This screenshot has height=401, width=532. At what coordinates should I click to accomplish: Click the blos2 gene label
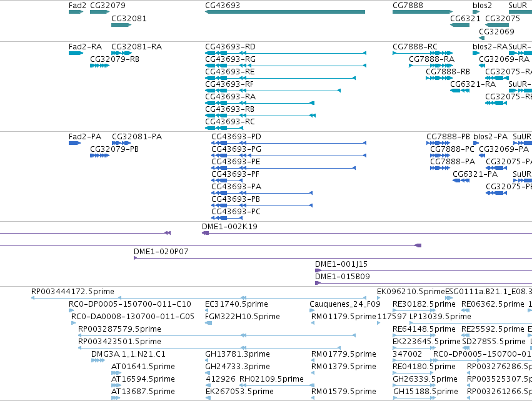pos(482,6)
